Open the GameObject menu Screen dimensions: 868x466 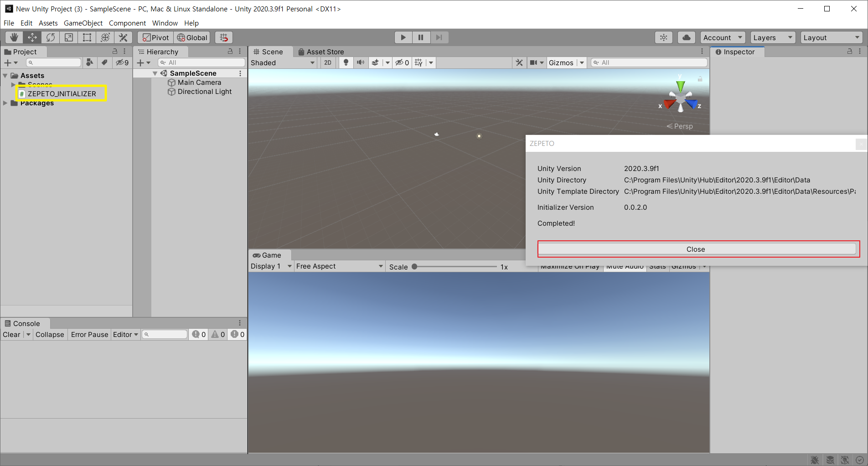point(83,23)
